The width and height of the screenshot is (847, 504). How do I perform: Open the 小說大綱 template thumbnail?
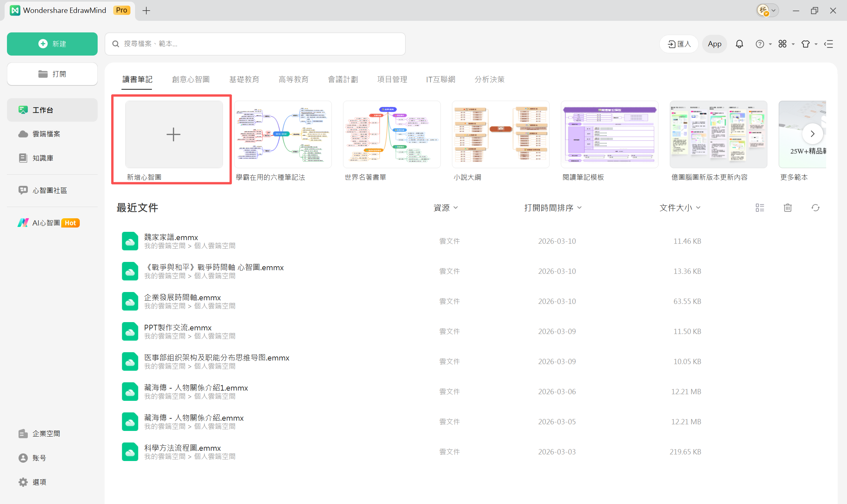coord(500,135)
